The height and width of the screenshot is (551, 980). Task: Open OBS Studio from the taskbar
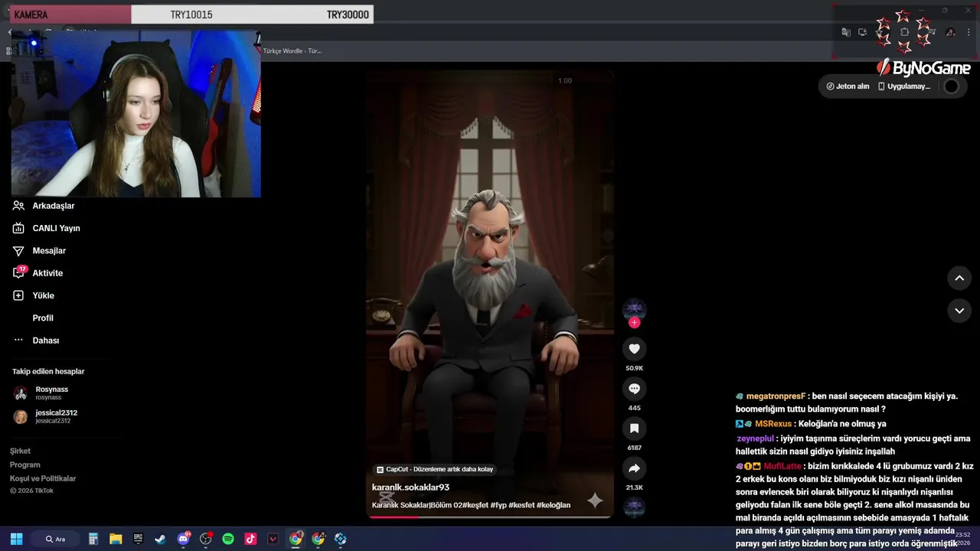(205, 539)
